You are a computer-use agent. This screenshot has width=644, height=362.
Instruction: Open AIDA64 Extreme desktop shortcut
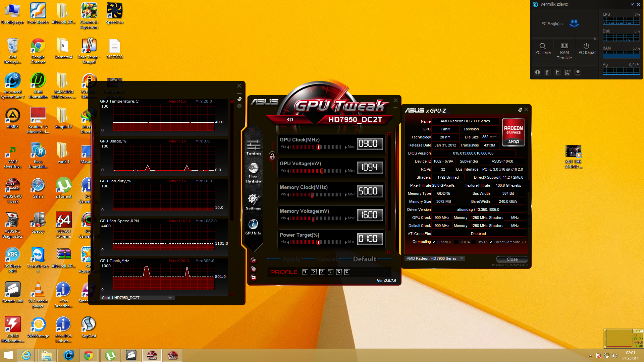pyautogui.click(x=64, y=225)
